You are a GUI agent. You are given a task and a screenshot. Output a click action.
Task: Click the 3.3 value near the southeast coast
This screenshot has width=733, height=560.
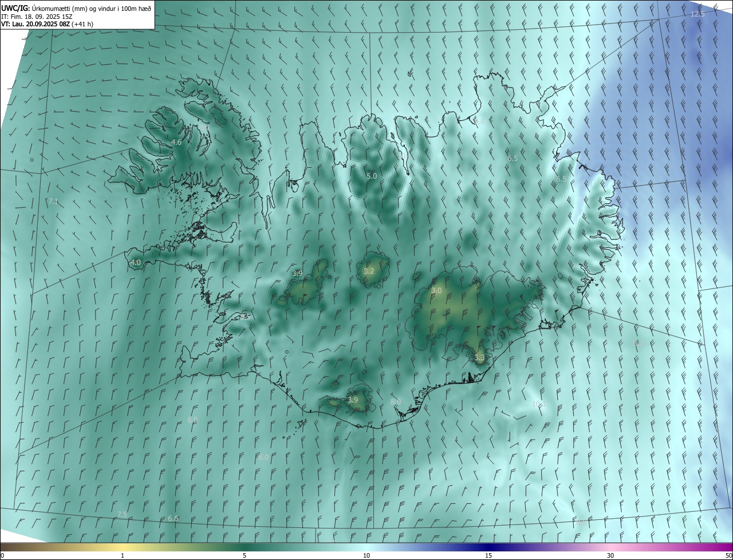pos(479,358)
